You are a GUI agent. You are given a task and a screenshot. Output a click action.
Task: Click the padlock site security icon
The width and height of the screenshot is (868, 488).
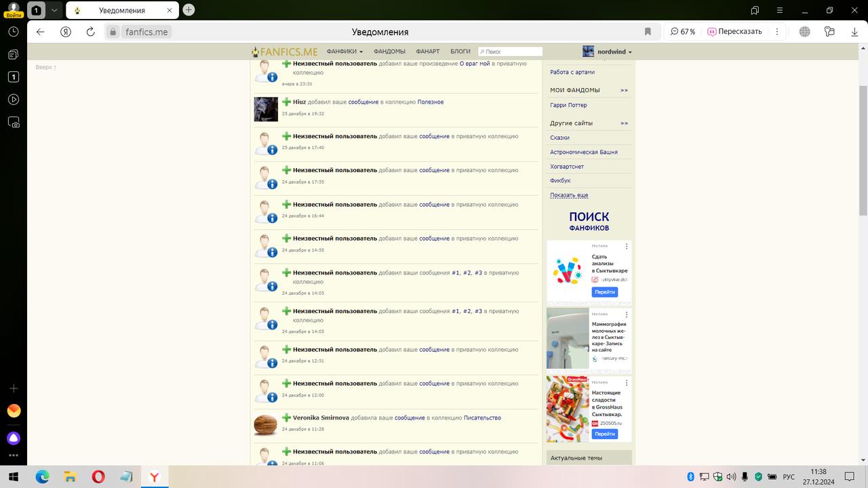point(113,32)
